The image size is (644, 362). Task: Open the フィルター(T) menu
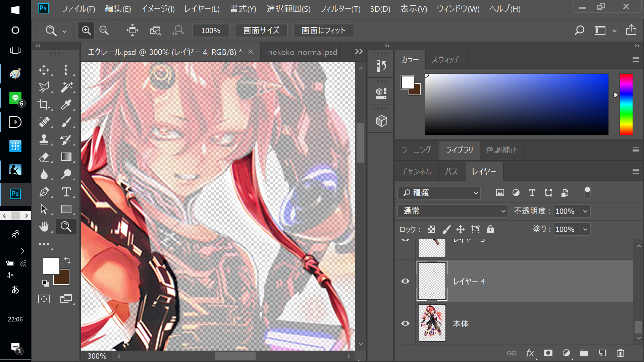(x=340, y=9)
